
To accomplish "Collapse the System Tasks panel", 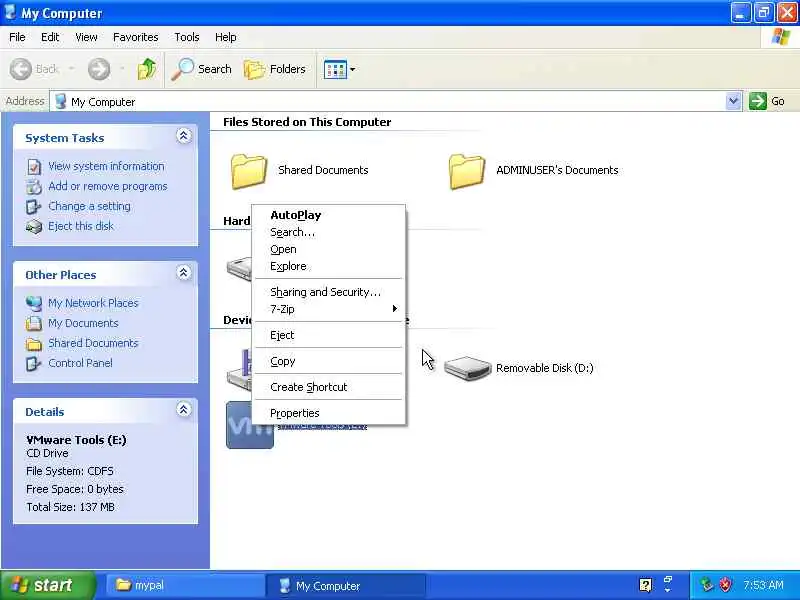I will [184, 136].
